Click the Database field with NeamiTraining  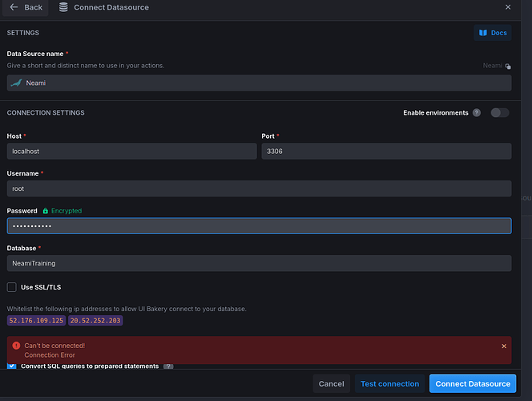259,263
